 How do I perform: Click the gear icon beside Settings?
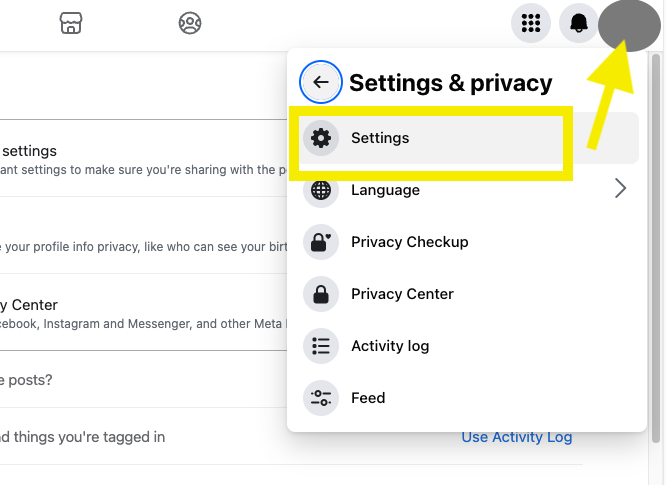(x=321, y=138)
